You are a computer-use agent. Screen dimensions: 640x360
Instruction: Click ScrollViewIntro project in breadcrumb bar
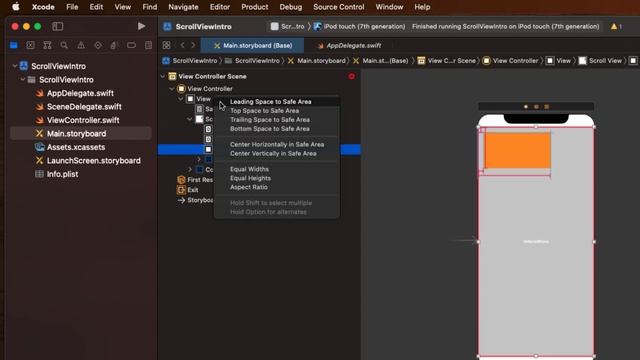point(190,61)
